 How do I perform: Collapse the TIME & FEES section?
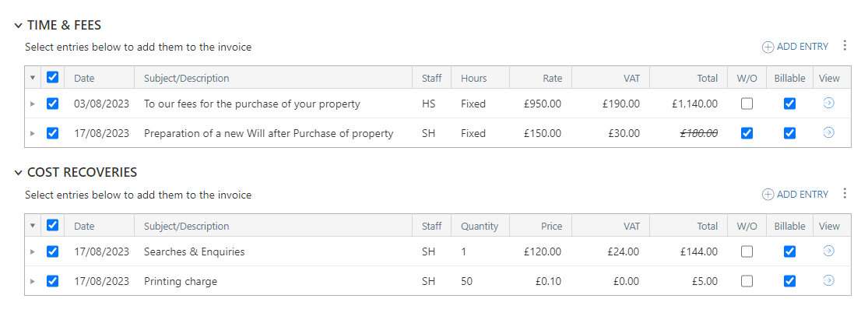pos(19,26)
